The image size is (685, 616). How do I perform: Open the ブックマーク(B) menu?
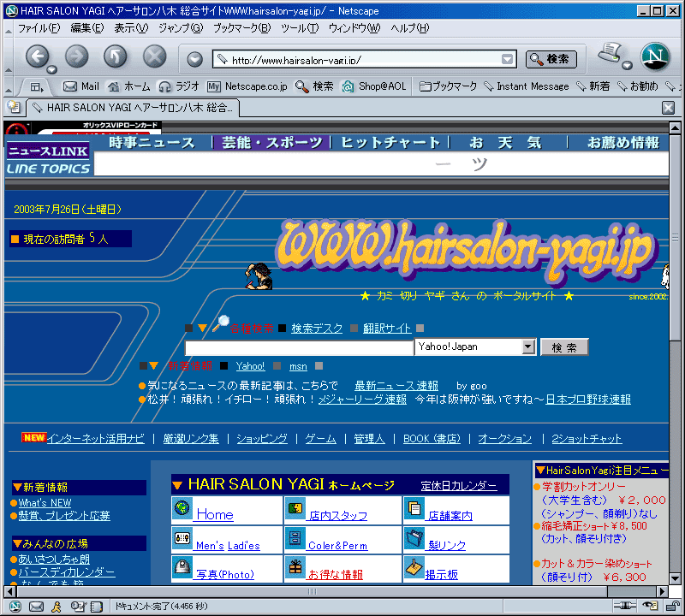[x=242, y=28]
